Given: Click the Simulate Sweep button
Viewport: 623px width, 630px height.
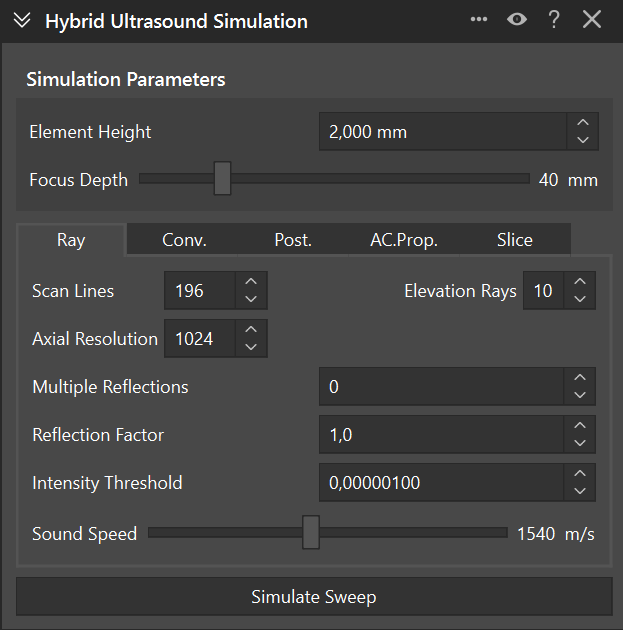Looking at the screenshot, I should click(314, 597).
